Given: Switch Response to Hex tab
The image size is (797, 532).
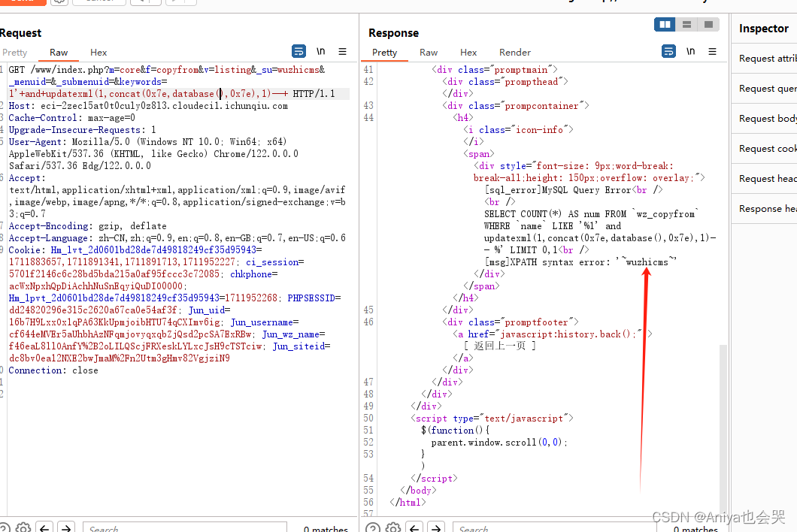Looking at the screenshot, I should (468, 53).
